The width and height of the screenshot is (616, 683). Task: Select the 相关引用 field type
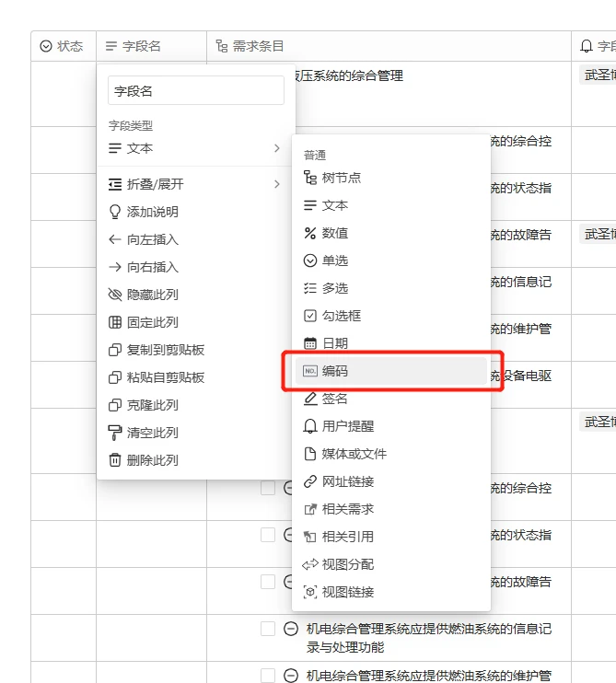tap(390, 537)
